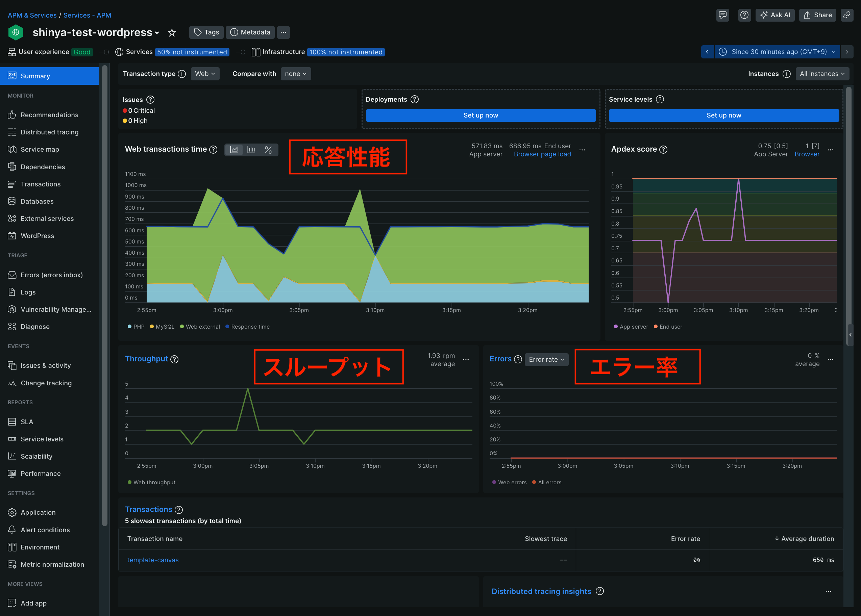Open the Databases section
The height and width of the screenshot is (616, 861).
tap(37, 201)
